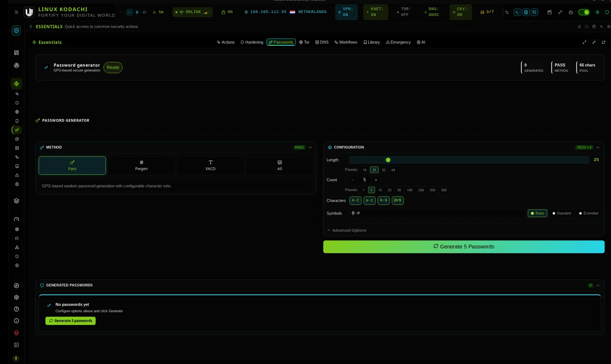Open the Tor tab
The width and height of the screenshot is (611, 364).
tap(304, 42)
